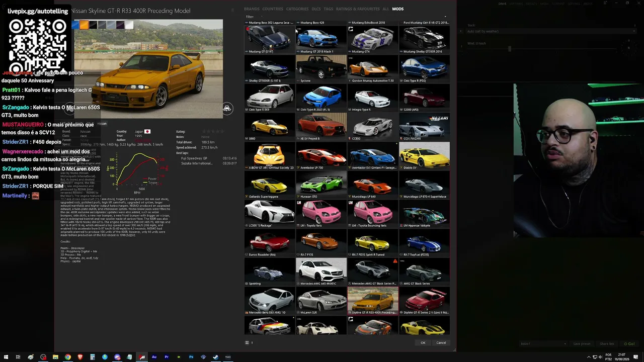The height and width of the screenshot is (362, 644).
Task: Cancel the car selection dialog
Action: (x=441, y=343)
